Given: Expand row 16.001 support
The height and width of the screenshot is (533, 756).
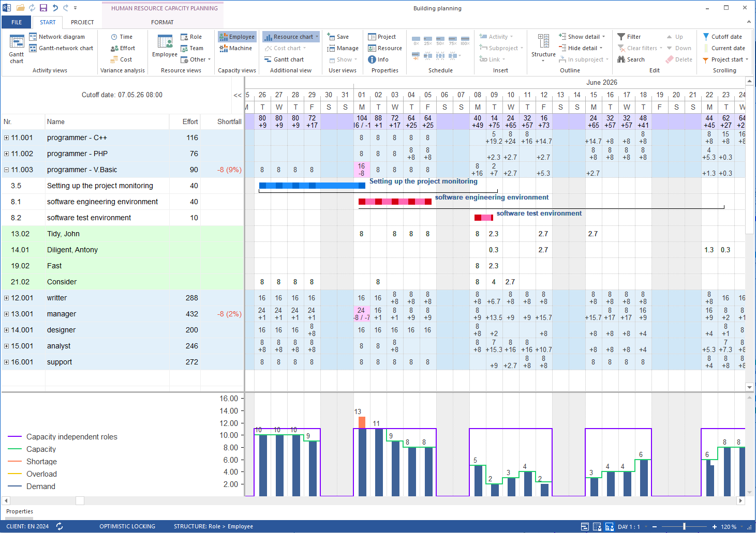Looking at the screenshot, I should coord(6,362).
